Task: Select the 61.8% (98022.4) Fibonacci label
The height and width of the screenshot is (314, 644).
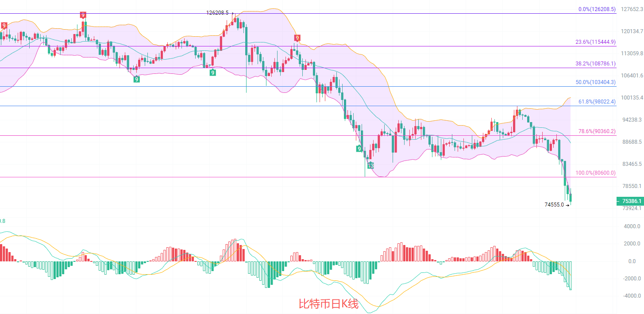Action: click(x=597, y=102)
